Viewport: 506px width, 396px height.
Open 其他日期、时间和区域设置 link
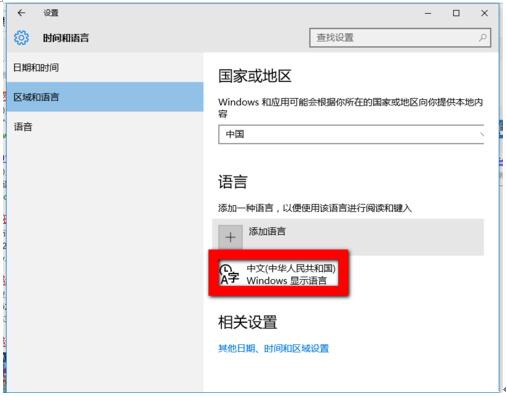[273, 349]
